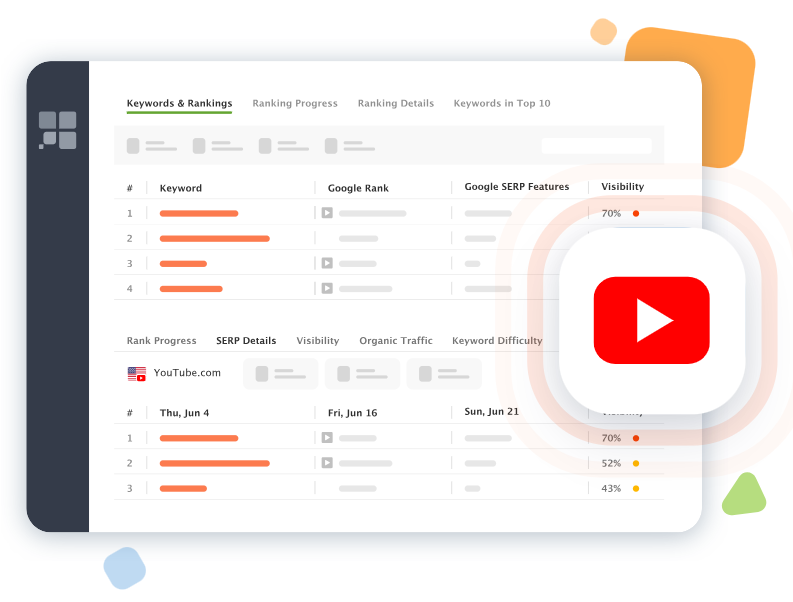Viewport: 793px width, 602px height.
Task: Open the Rank Progress sub-tab
Action: 161,340
